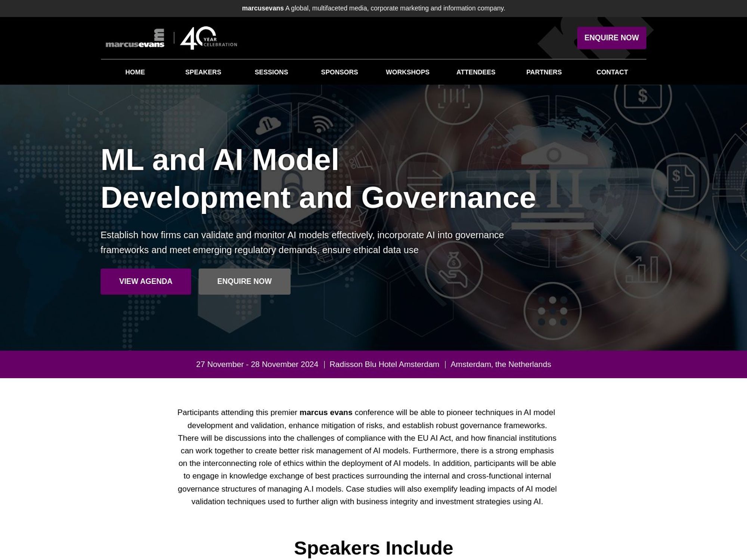747x560 pixels.
Task: Click the ENQUIRE NOW button top right
Action: pos(612,38)
